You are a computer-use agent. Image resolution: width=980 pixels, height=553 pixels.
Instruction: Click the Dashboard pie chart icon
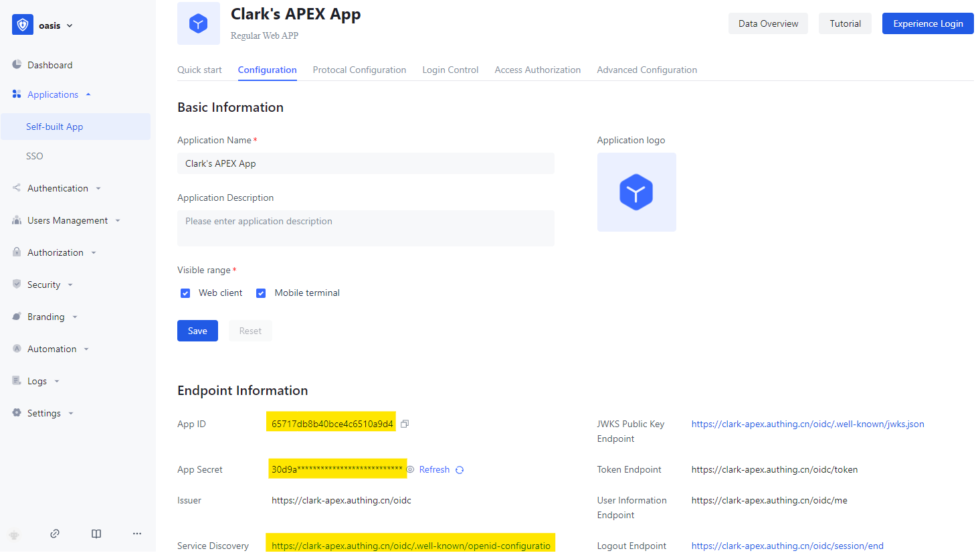[x=17, y=65]
